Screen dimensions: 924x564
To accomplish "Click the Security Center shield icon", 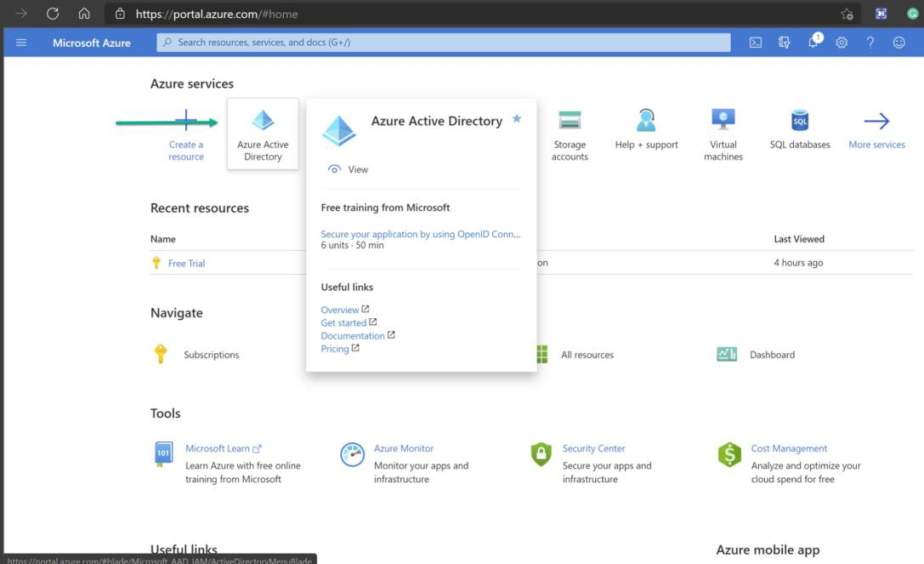I will tap(541, 454).
